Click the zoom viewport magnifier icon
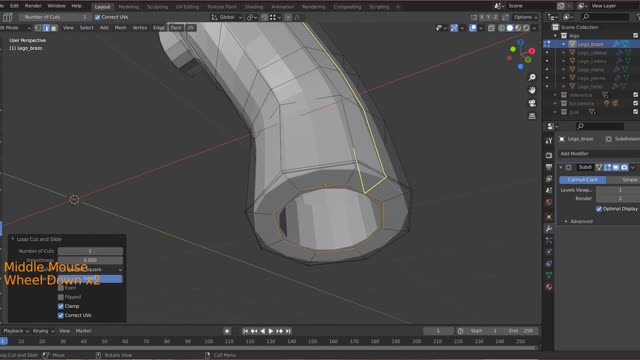The image size is (640, 360). pos(532,77)
